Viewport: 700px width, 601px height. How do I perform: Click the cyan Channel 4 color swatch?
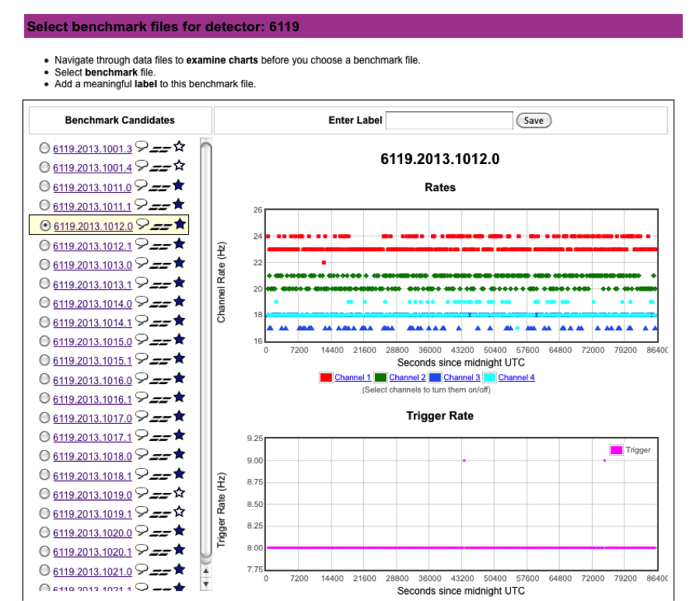(489, 378)
